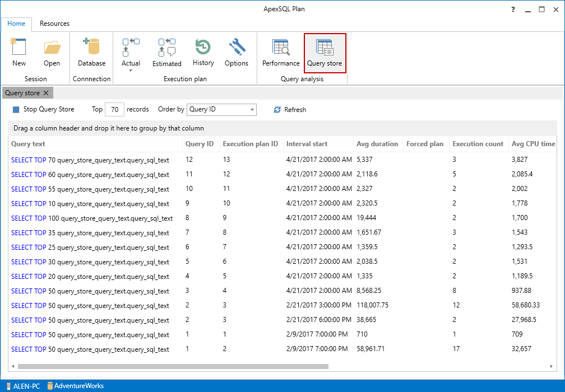This screenshot has width=565, height=392.
Task: Select the Avg duration value 58,961.71
Action: point(371,349)
